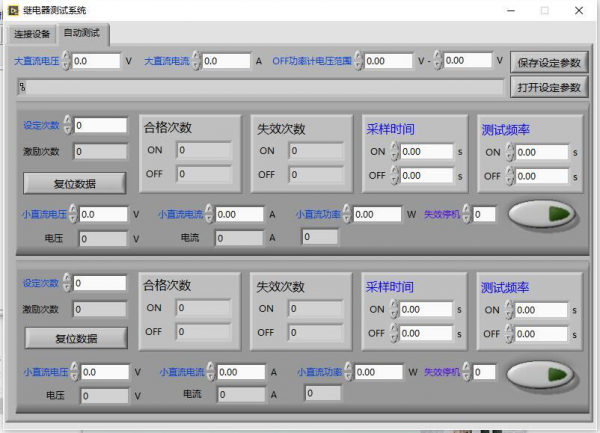Switch to the 连接设备 tab

(31, 34)
